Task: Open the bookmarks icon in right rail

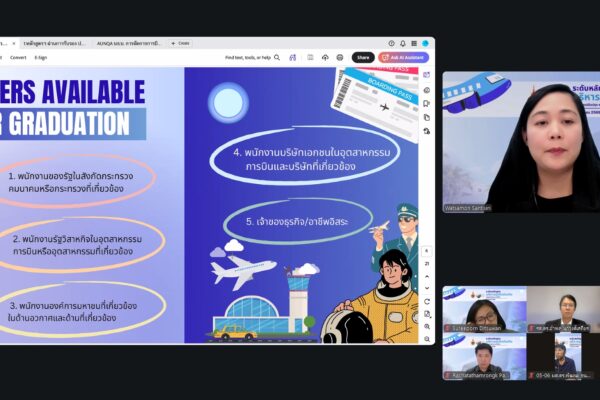Action: [x=427, y=104]
